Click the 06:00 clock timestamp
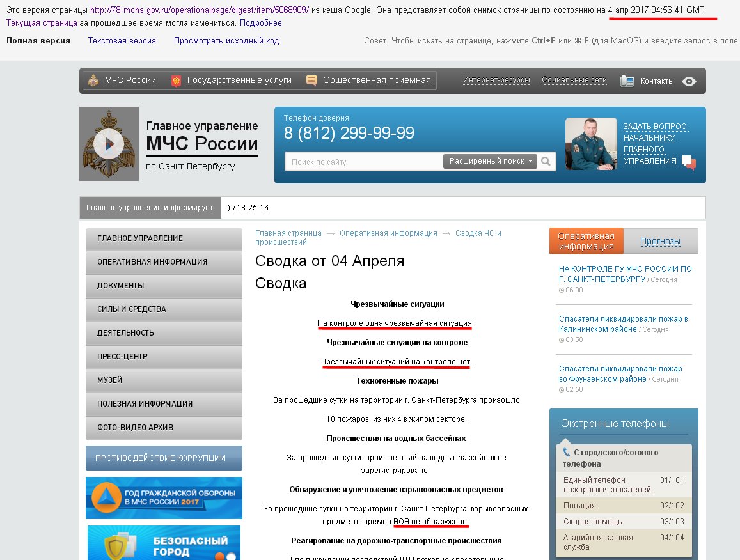The width and height of the screenshot is (740, 560). click(x=571, y=290)
